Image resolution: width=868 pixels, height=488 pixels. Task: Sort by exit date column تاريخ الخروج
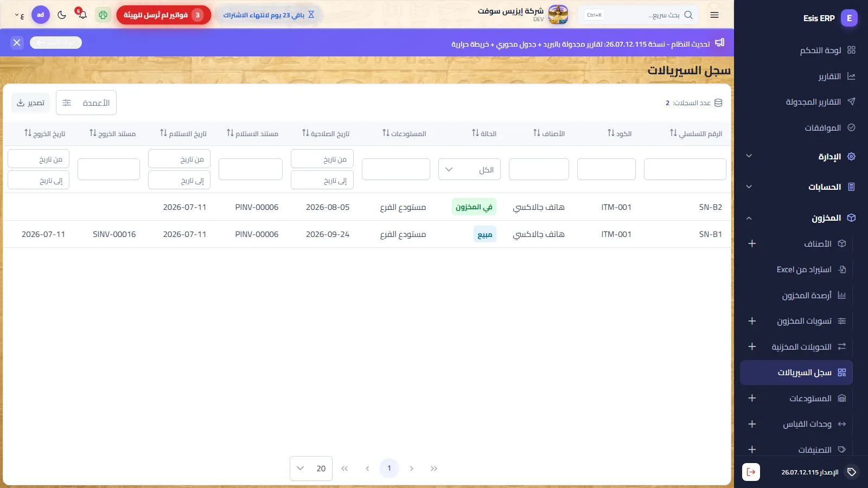pyautogui.click(x=44, y=133)
